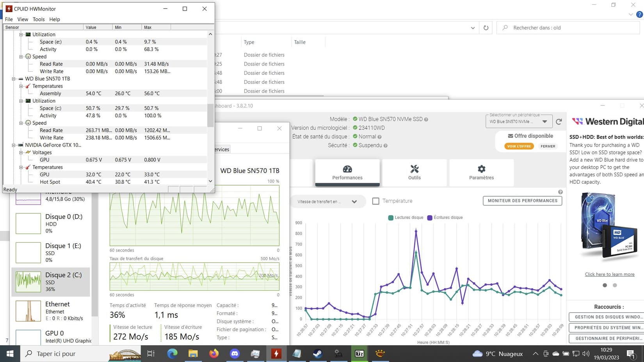Open the Help menu in HWMonitor

point(55,19)
